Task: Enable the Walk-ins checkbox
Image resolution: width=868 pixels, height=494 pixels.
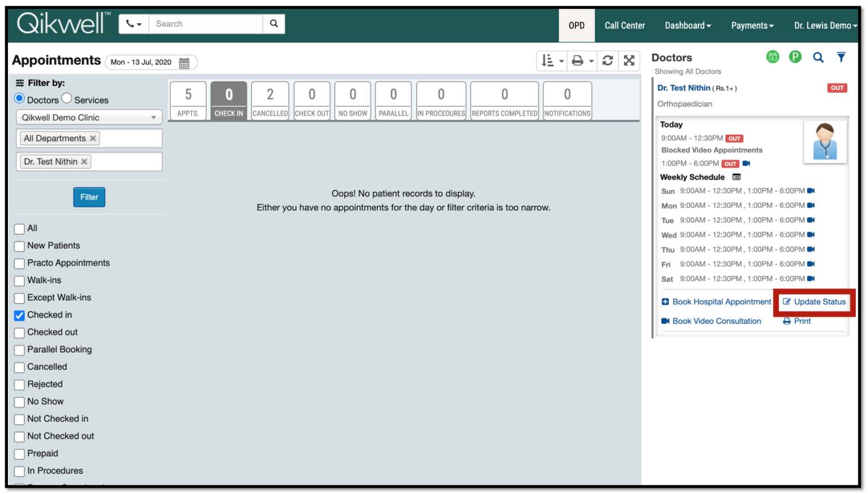Action: pyautogui.click(x=19, y=281)
